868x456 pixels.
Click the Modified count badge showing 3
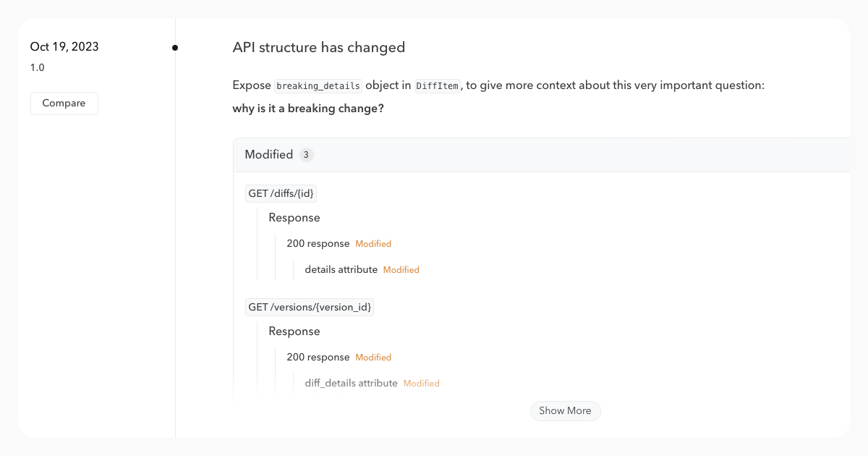click(306, 154)
